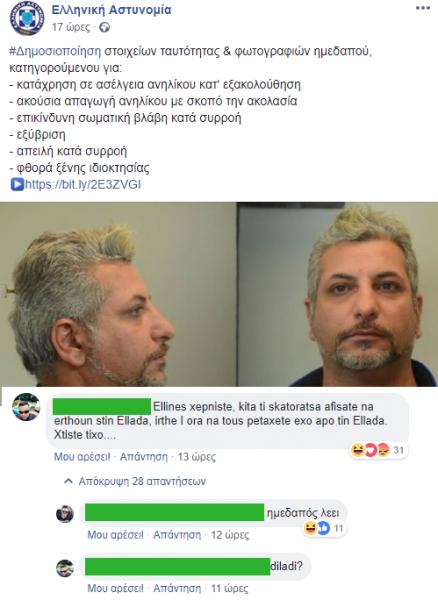
Task: Follow the bit.ly/2E3ZVGI link
Action: point(83,184)
